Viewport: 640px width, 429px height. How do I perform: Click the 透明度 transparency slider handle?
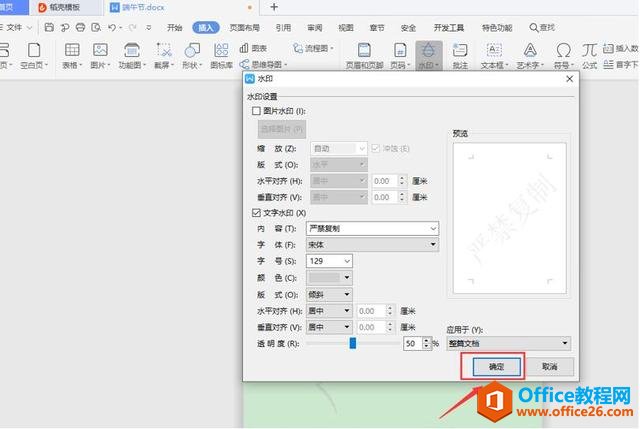pyautogui.click(x=353, y=343)
